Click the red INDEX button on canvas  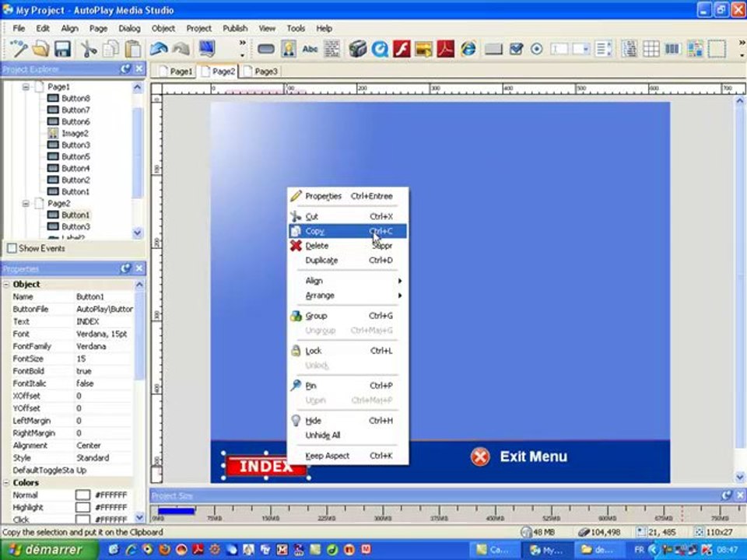tap(265, 466)
